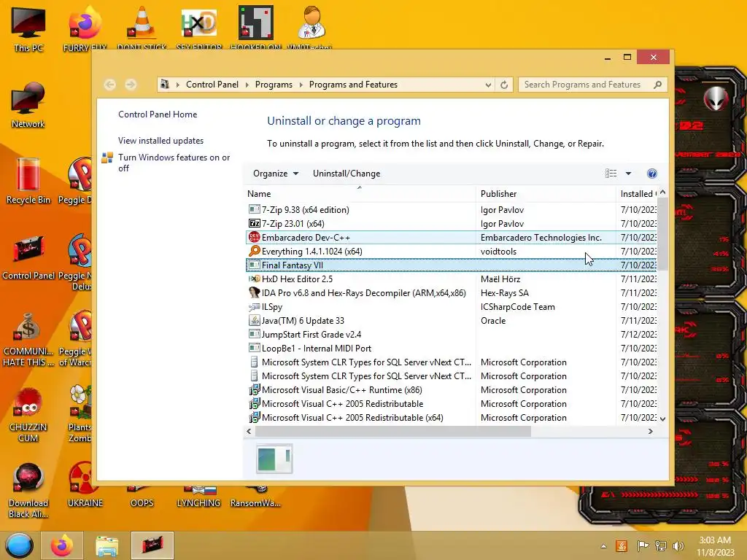Screen dimensions: 747x560
Task: Sort by the Installed On column header
Action: [638, 194]
